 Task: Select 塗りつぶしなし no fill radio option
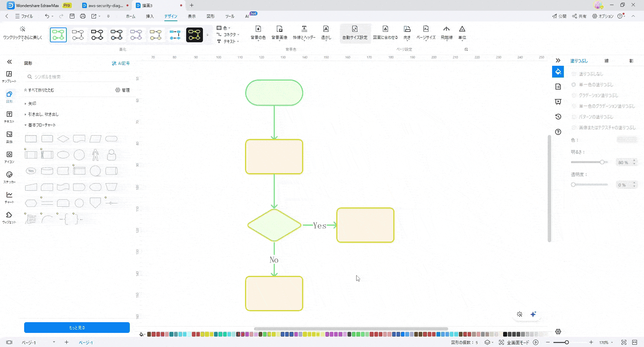[x=574, y=74]
